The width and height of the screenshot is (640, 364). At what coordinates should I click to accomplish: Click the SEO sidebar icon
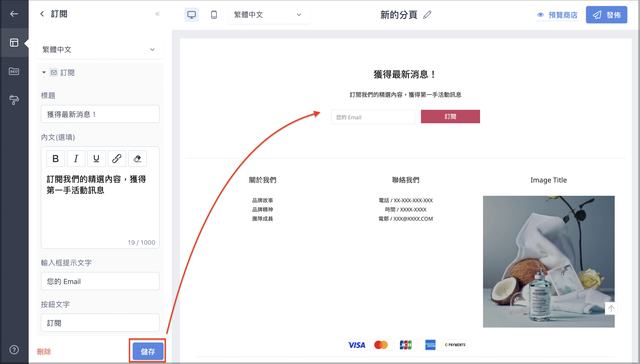[x=14, y=71]
